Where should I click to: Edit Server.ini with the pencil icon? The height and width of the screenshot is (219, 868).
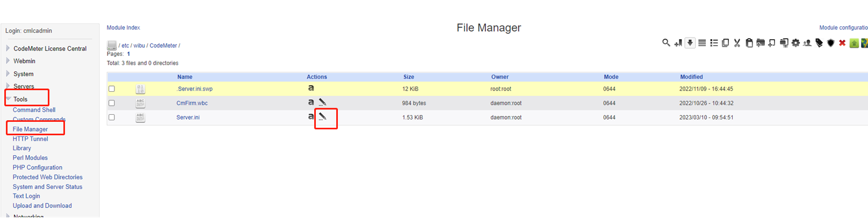(x=322, y=116)
